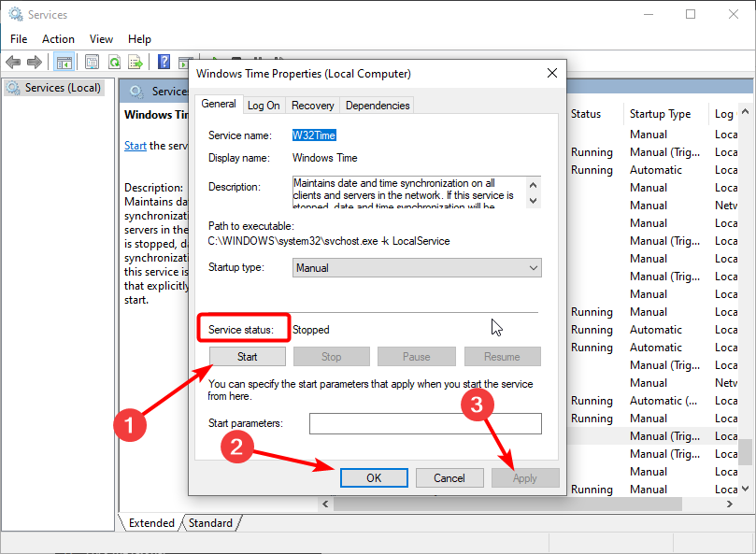
Task: Open the Help menu
Action: [x=139, y=39]
